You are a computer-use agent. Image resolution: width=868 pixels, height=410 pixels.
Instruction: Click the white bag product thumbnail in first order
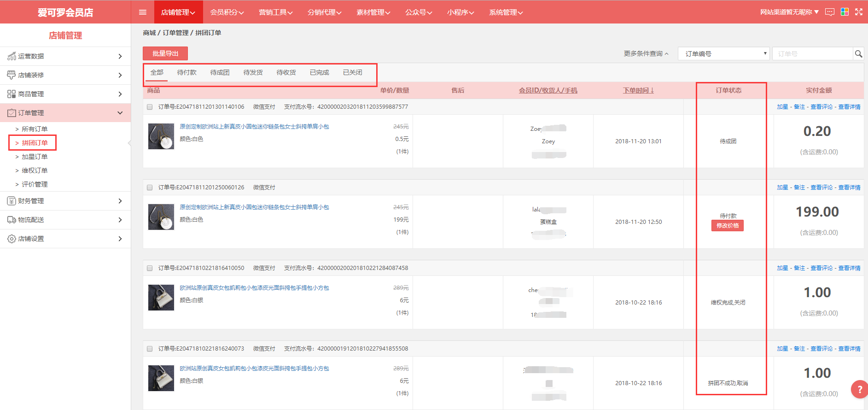coord(161,136)
